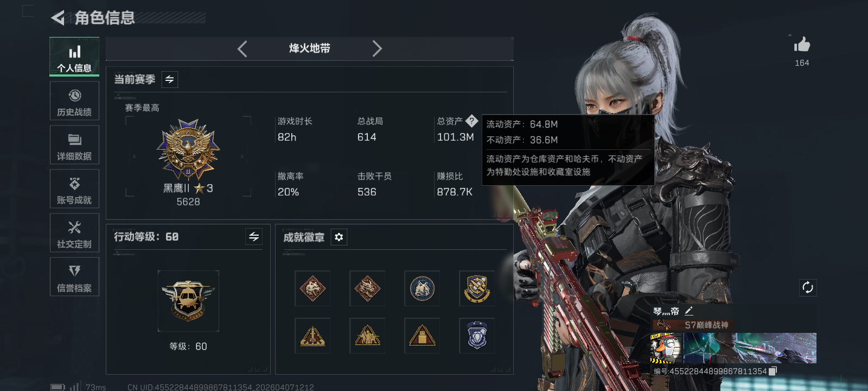
Task: Like the profile with thumbs-up icon
Action: coord(802,45)
